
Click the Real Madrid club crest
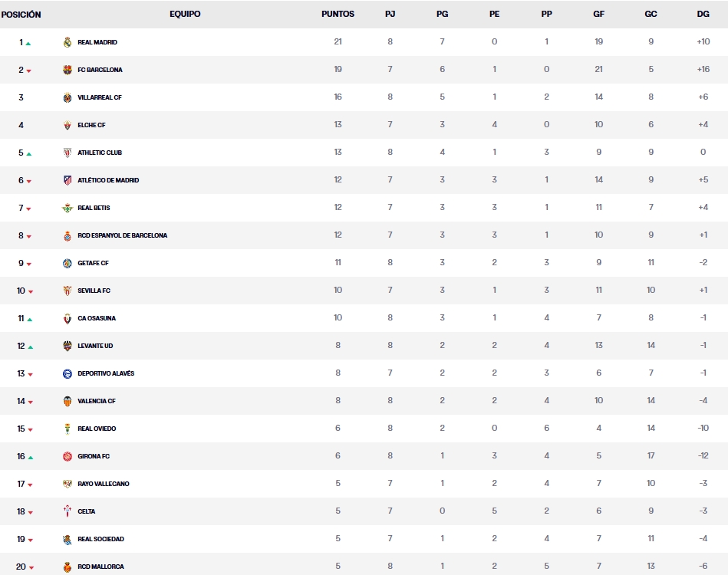coord(68,42)
